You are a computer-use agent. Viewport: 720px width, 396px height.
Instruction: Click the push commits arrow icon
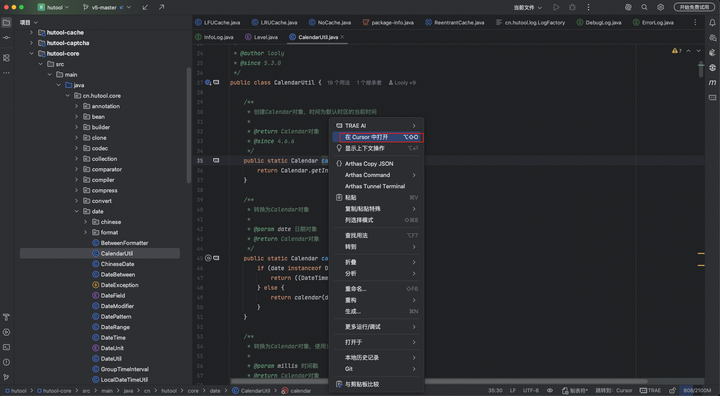coord(161,7)
